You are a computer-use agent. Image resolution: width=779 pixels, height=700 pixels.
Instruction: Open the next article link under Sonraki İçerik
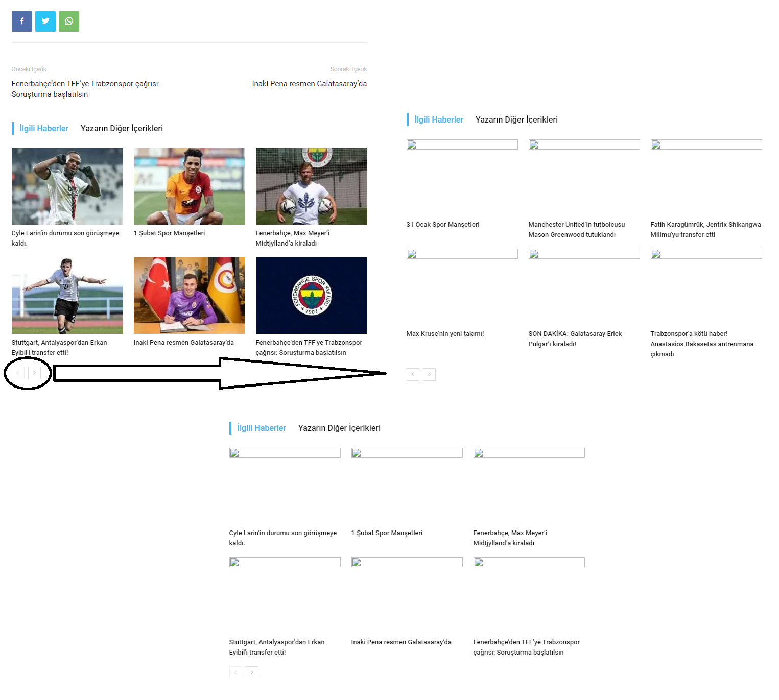[x=310, y=84]
